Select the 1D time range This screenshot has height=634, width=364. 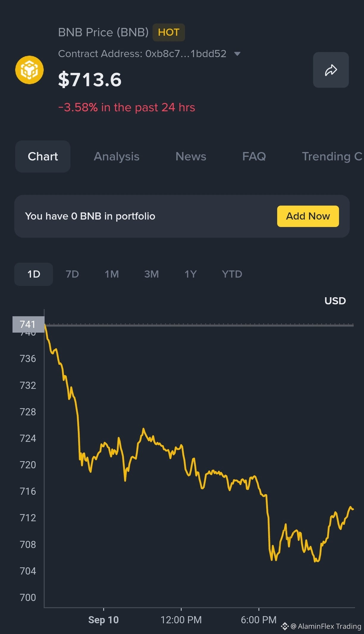click(x=34, y=274)
